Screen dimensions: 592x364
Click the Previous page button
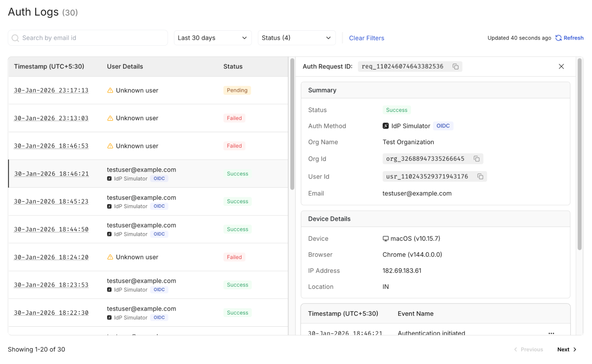point(529,349)
